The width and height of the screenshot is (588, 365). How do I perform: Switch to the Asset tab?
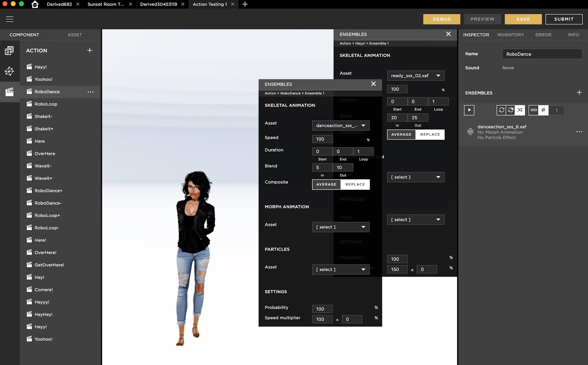tap(75, 35)
